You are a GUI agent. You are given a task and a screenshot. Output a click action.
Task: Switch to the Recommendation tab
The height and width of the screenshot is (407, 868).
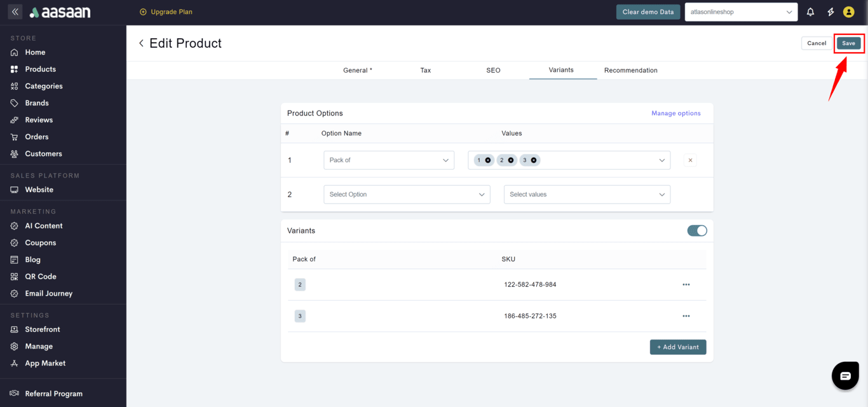pos(630,71)
